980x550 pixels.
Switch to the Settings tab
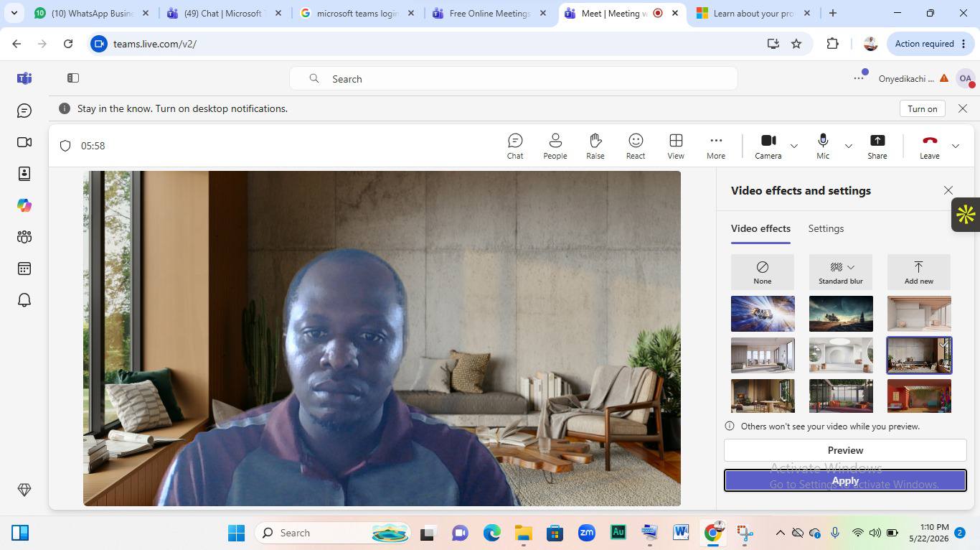(x=826, y=228)
